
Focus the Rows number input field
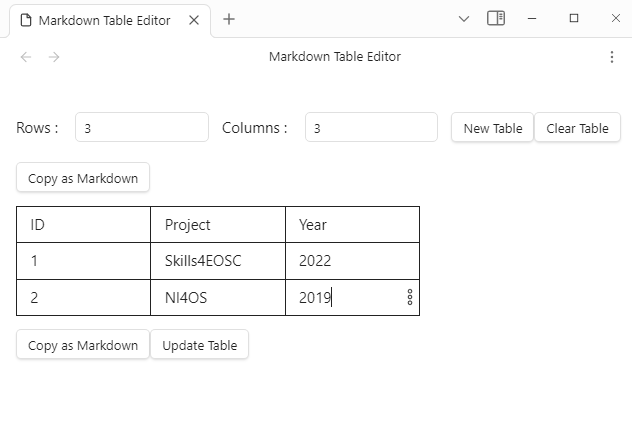pos(141,128)
